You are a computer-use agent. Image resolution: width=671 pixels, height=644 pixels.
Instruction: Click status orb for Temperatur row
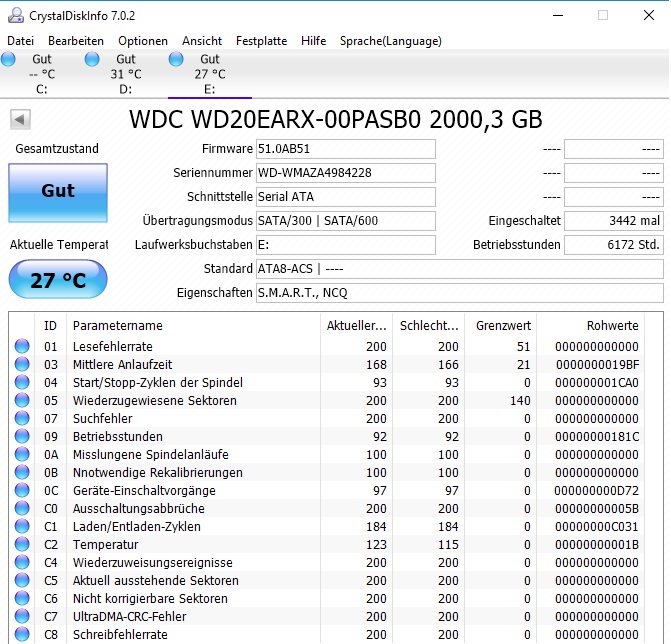click(x=22, y=543)
